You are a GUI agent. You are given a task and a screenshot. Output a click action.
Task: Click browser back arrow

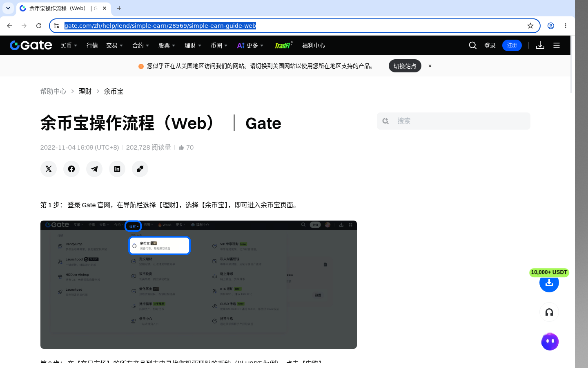[x=9, y=26]
